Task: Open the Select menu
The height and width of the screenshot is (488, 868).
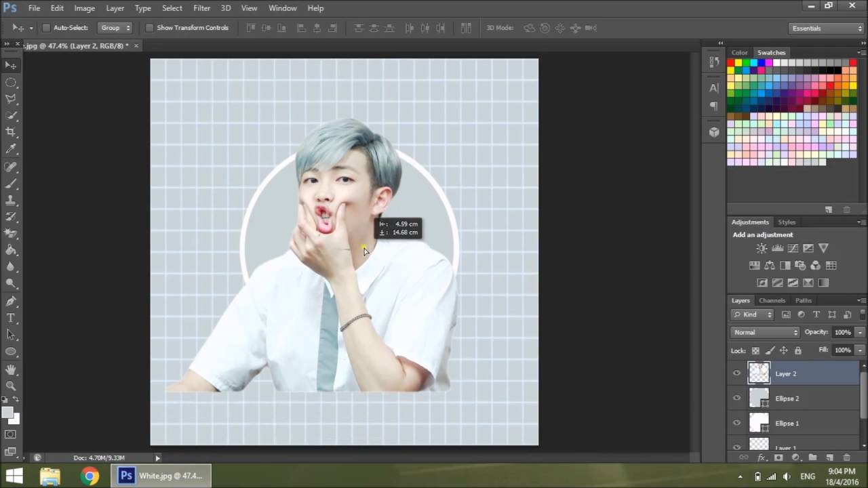Action: coord(172,8)
